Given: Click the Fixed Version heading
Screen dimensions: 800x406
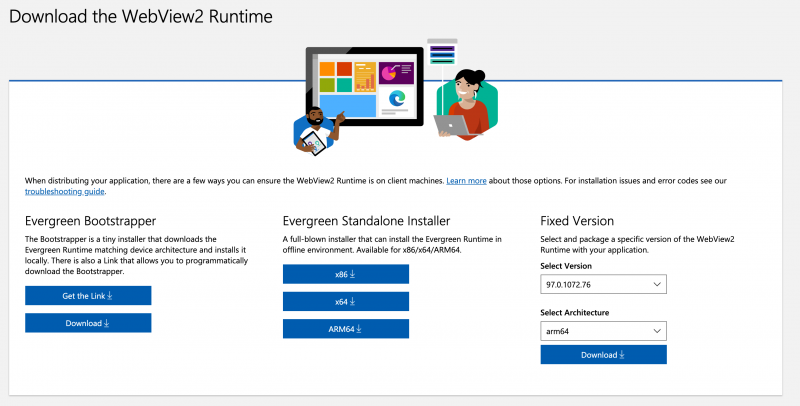Looking at the screenshot, I should (577, 221).
